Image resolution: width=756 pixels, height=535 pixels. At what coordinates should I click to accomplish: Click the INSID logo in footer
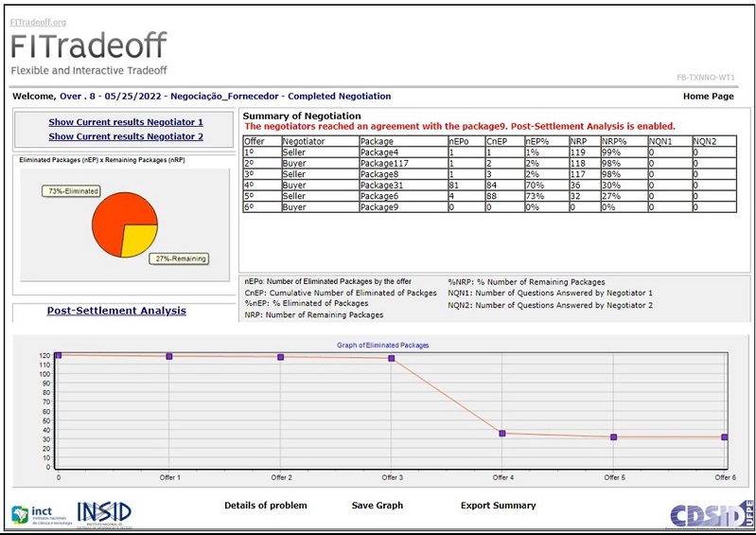click(x=103, y=514)
